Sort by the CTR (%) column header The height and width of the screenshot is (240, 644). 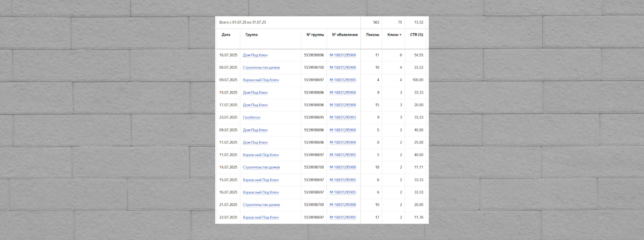point(416,35)
